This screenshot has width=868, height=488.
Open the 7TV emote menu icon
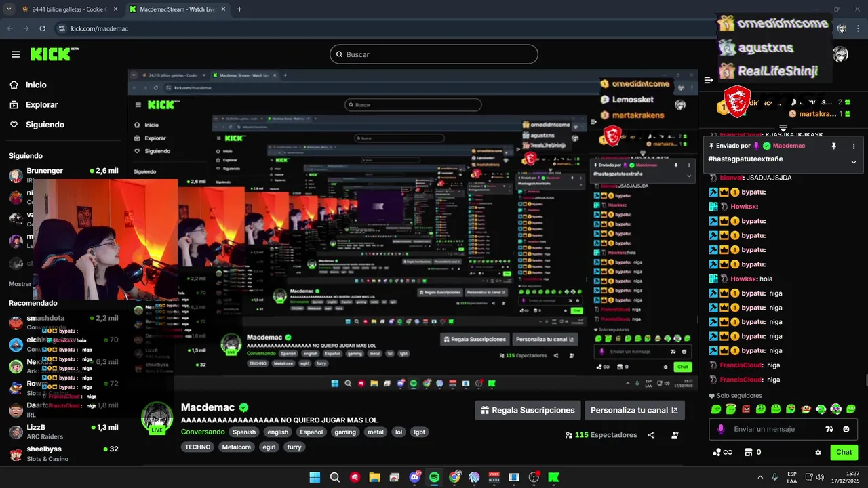(x=829, y=429)
